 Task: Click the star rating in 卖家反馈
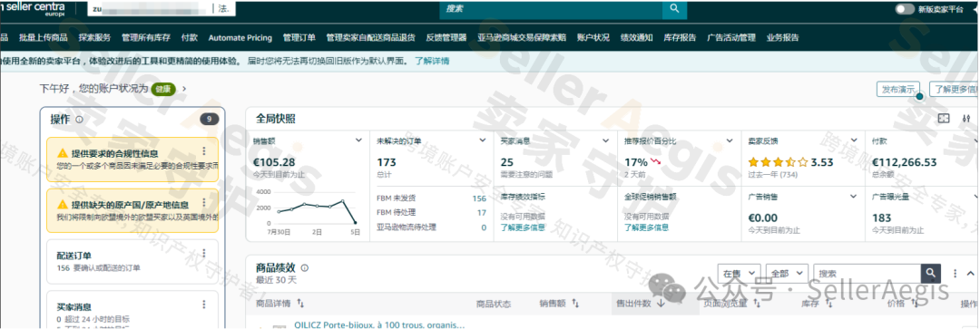point(778,162)
